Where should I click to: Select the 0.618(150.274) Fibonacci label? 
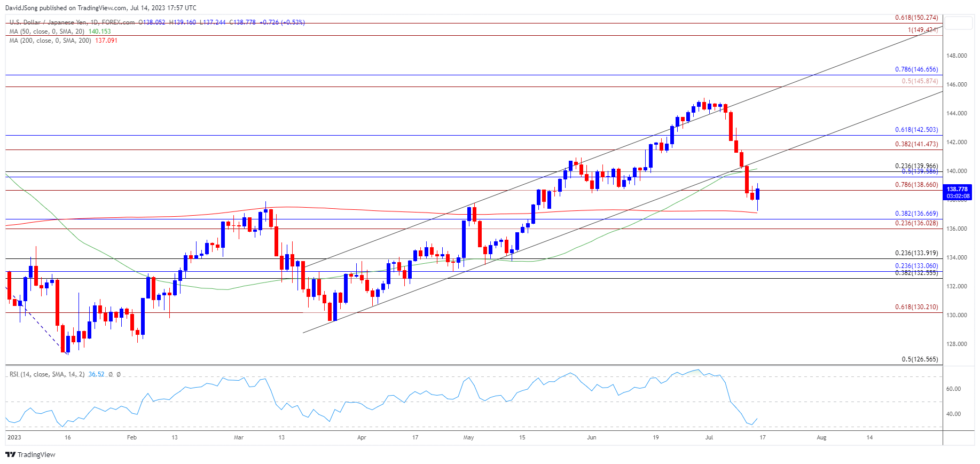click(x=916, y=18)
